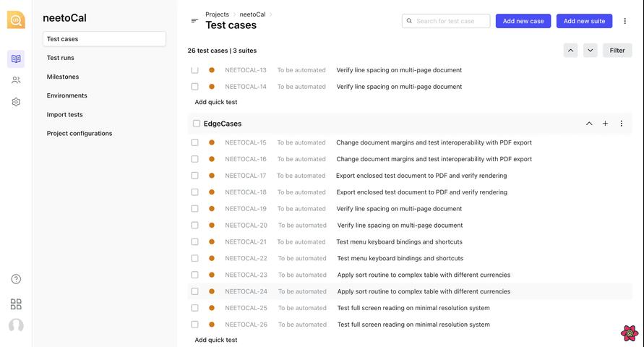
Task: Click orange status dot of NEETOCAL-13
Action: pos(212,70)
